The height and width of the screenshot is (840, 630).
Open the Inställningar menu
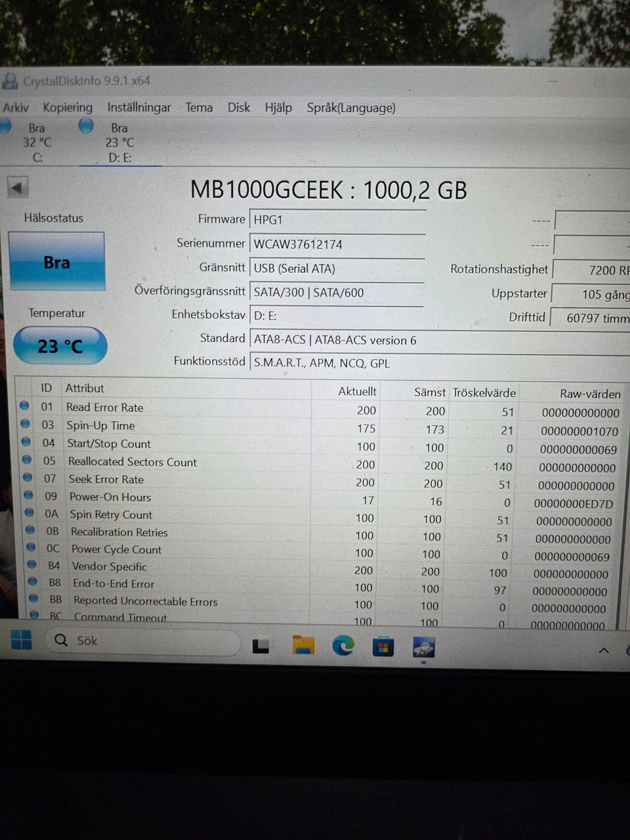pyautogui.click(x=139, y=108)
